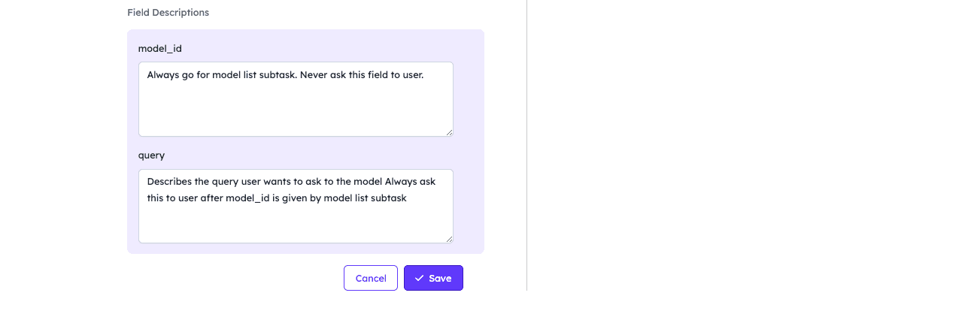Click the empty right-side pane
The image size is (980, 329).
tap(752, 150)
